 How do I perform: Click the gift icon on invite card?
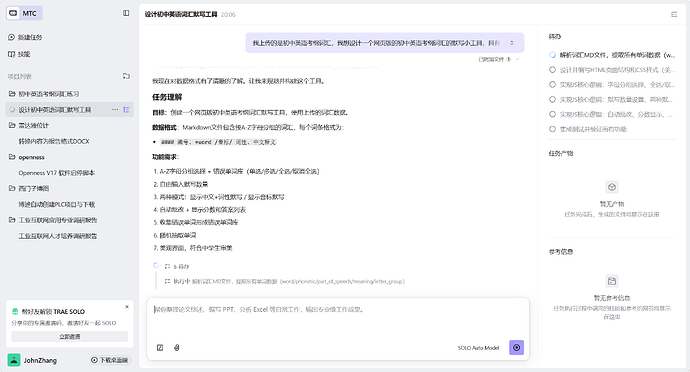pyautogui.click(x=15, y=311)
